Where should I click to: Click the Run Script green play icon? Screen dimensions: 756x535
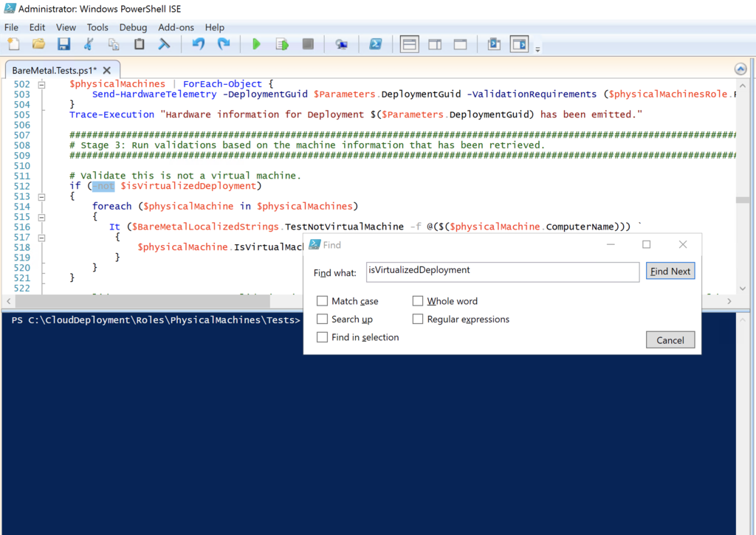tap(256, 44)
